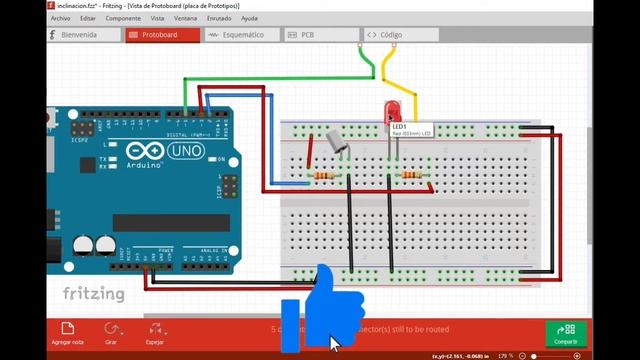
Task: Select the left resistor on the breadboard
Action: coord(324,176)
